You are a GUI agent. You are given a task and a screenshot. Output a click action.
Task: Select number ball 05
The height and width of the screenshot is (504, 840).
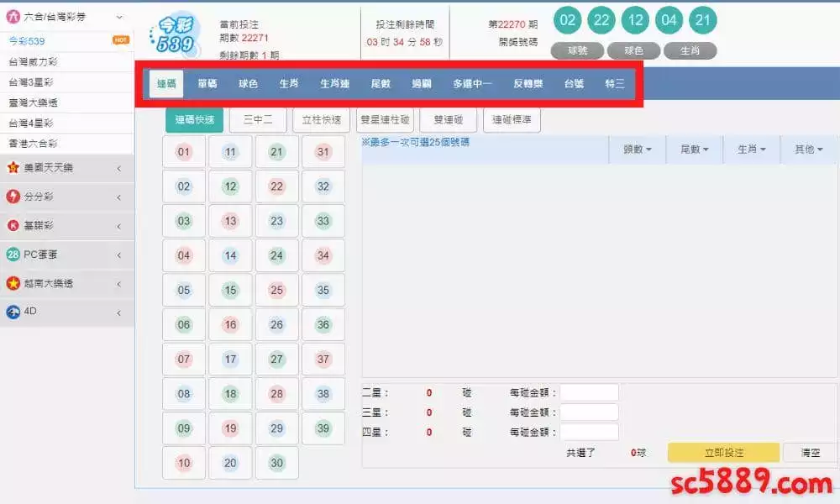coord(184,290)
